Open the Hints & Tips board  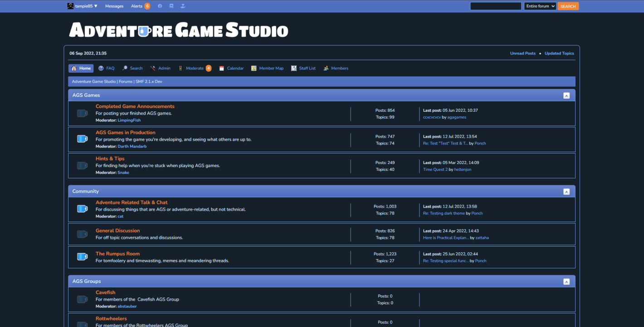click(x=110, y=159)
